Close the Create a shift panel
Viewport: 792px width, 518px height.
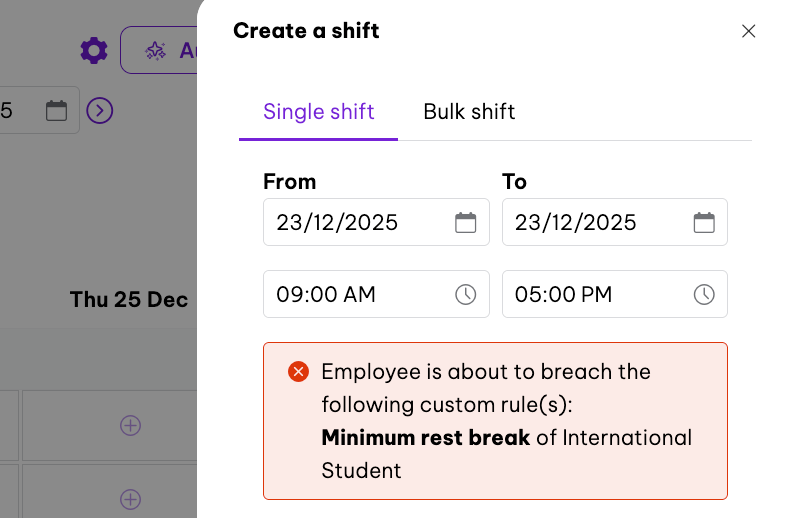[x=748, y=31]
